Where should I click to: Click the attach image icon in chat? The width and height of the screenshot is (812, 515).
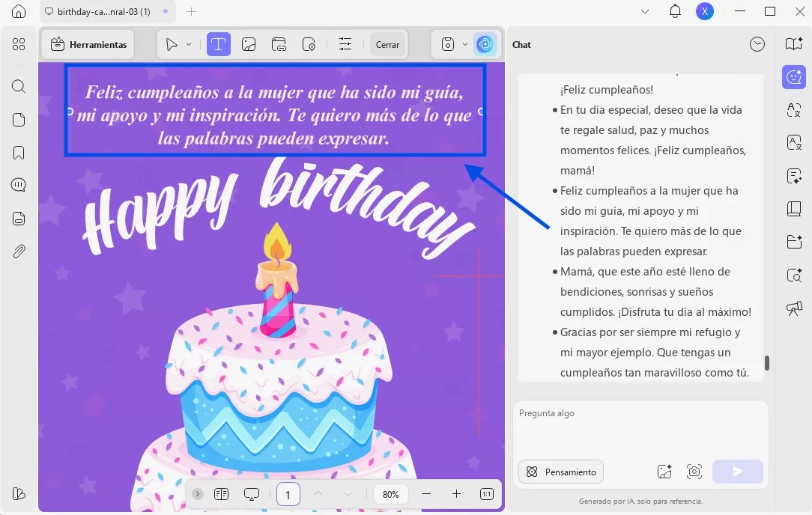coord(664,471)
